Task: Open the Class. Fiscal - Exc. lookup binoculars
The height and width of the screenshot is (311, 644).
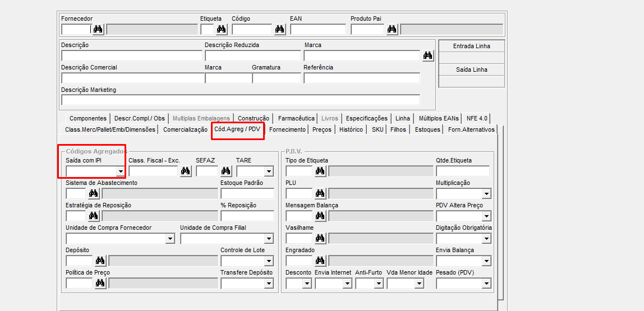Action: coord(186,171)
